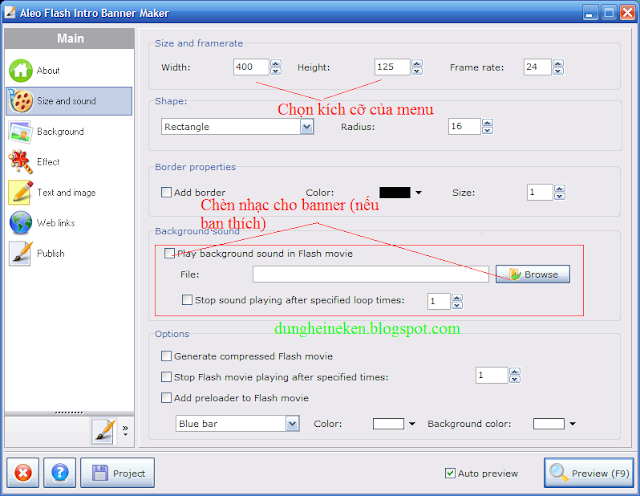Screen dimensions: 640x496
Task: Click the Flash movie play times field
Action: pos(492,375)
